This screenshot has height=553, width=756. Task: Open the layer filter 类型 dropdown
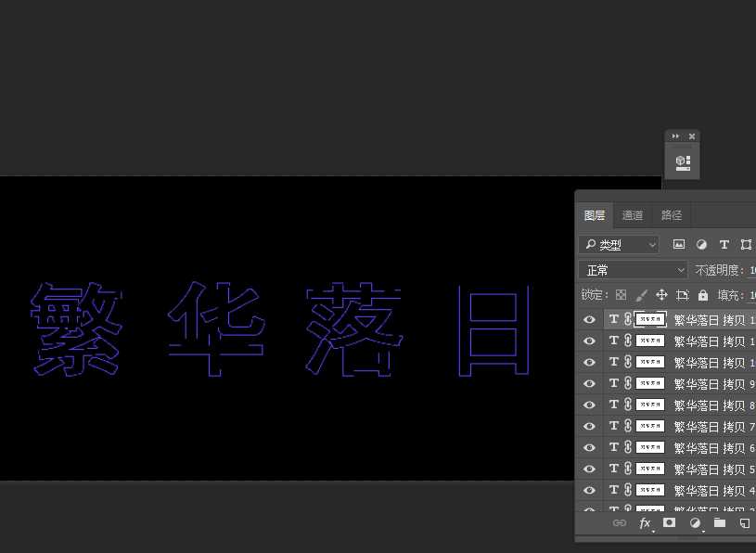(620, 244)
